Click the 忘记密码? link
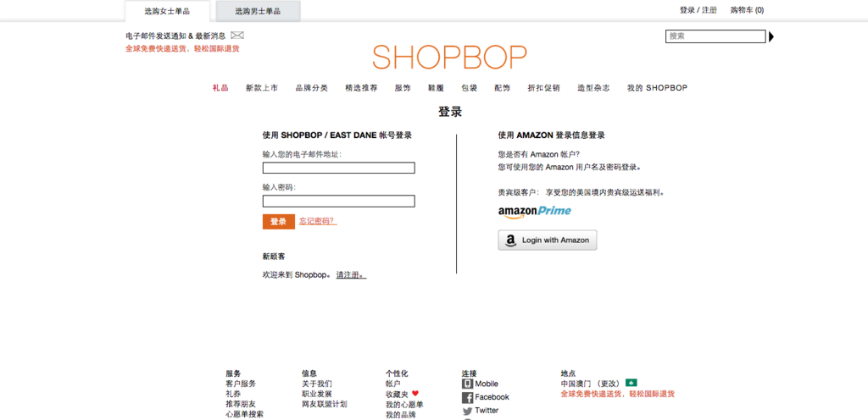The width and height of the screenshot is (868, 420). coord(318,221)
